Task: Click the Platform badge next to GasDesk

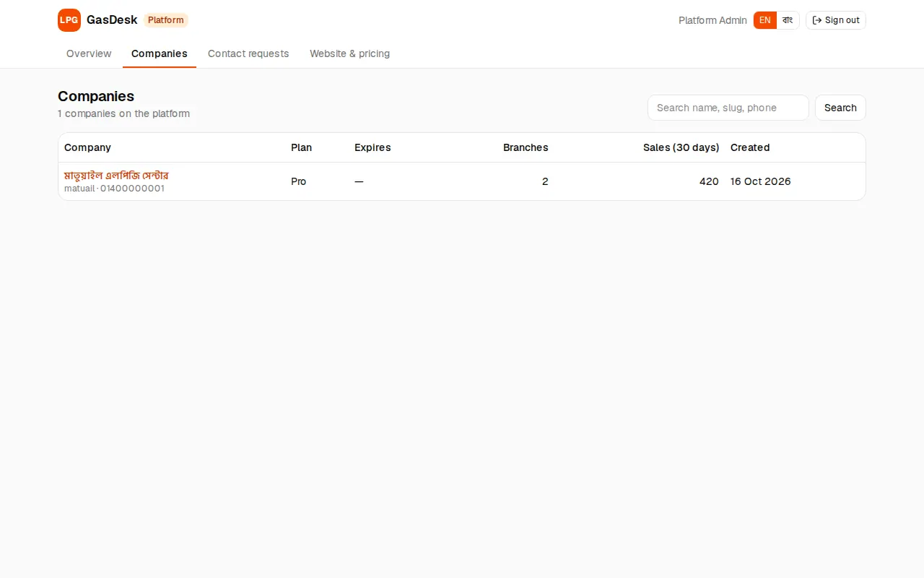Action: click(166, 20)
